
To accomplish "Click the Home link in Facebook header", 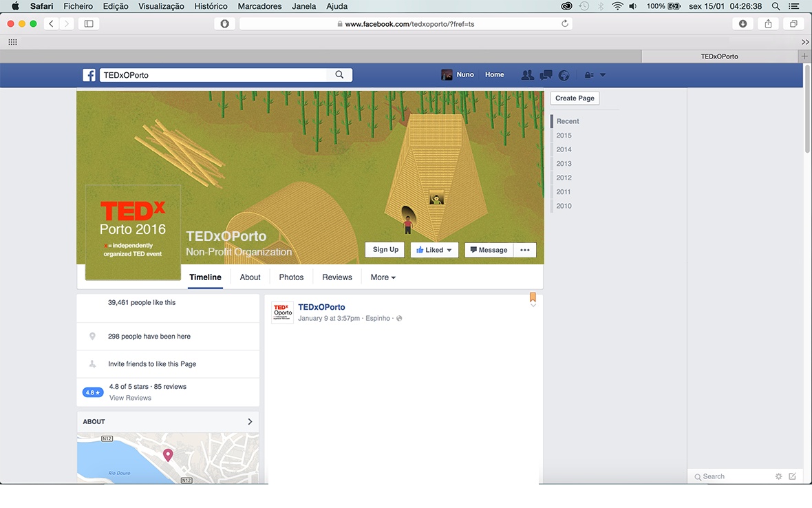I will tap(495, 74).
